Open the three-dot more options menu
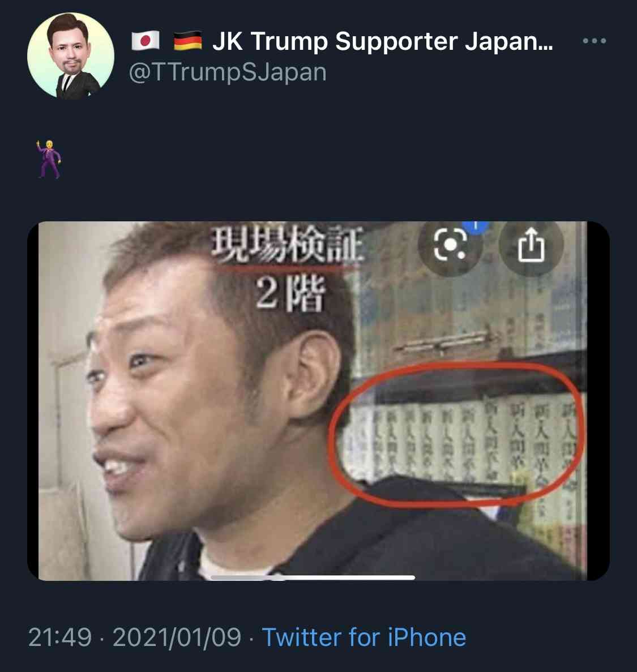 [x=594, y=41]
